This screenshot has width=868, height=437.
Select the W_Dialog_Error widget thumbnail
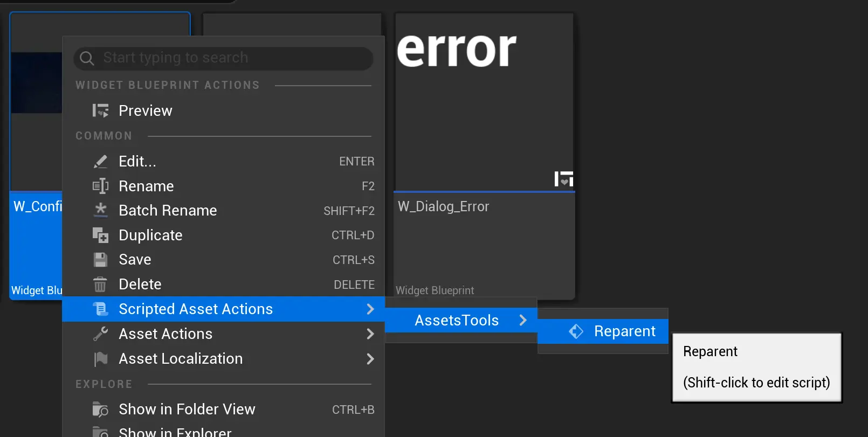click(484, 102)
